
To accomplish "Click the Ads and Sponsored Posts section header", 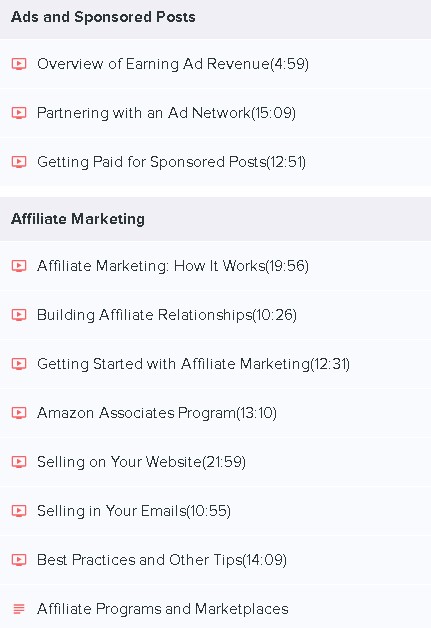I will click(216, 18).
